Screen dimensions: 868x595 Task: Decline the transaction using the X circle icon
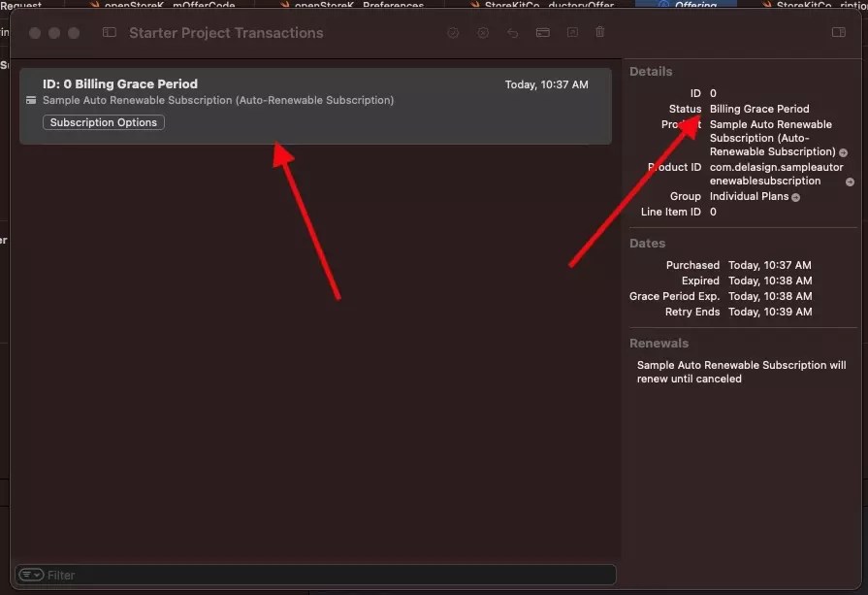pos(483,32)
